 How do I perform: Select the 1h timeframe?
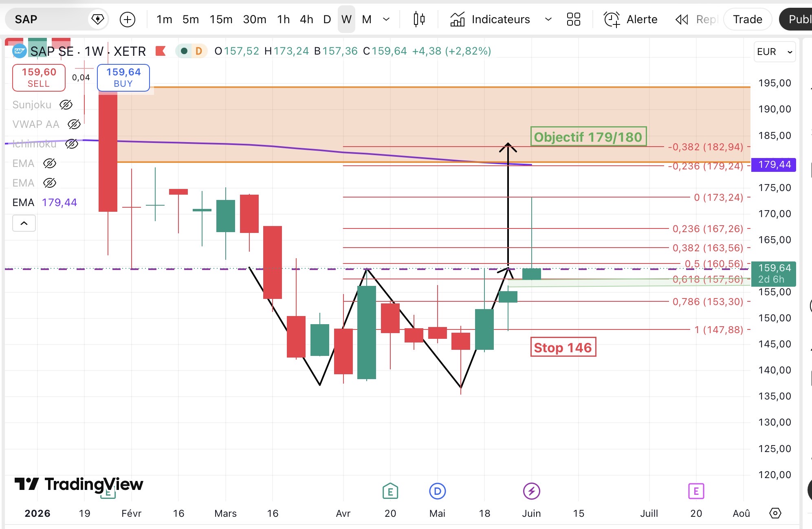[x=284, y=19]
